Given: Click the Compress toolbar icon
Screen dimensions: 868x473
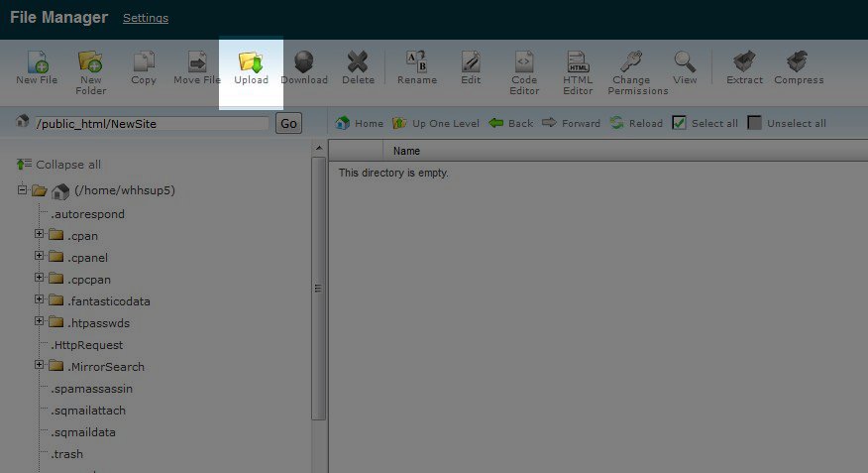Looking at the screenshot, I should tap(798, 63).
